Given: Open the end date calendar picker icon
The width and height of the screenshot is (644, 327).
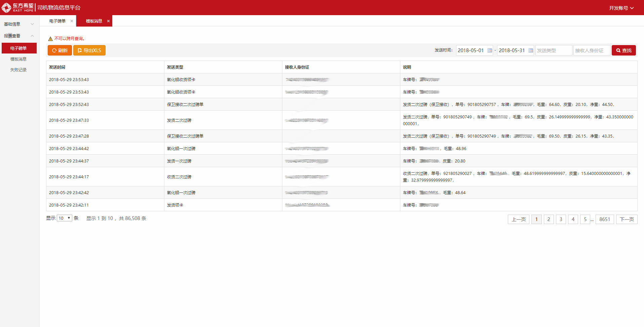Looking at the screenshot, I should pos(530,50).
